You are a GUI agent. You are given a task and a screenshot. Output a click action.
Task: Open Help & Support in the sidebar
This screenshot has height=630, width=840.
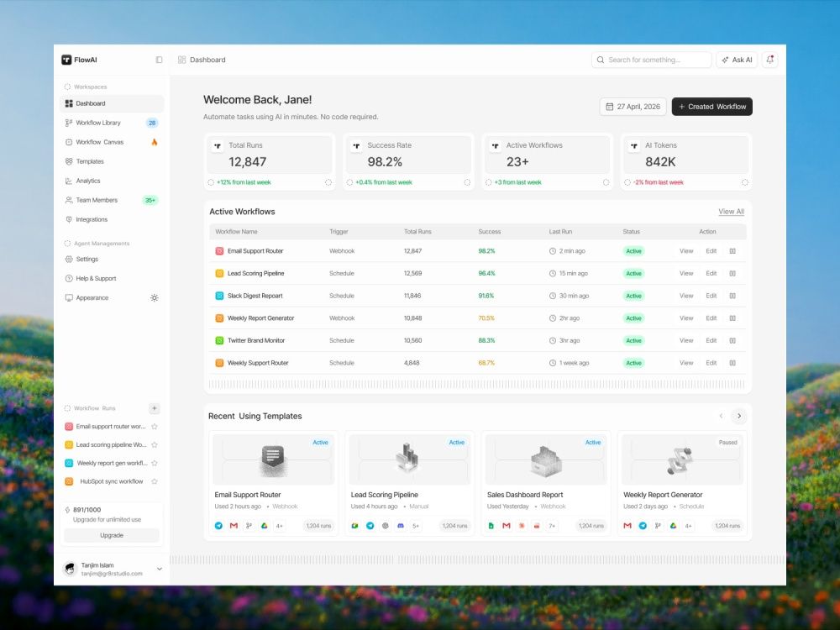tap(112, 278)
